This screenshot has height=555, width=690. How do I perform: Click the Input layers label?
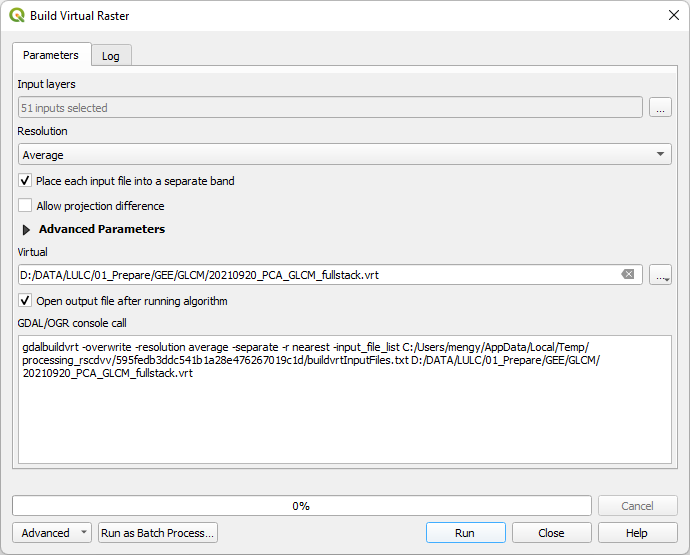[47, 84]
